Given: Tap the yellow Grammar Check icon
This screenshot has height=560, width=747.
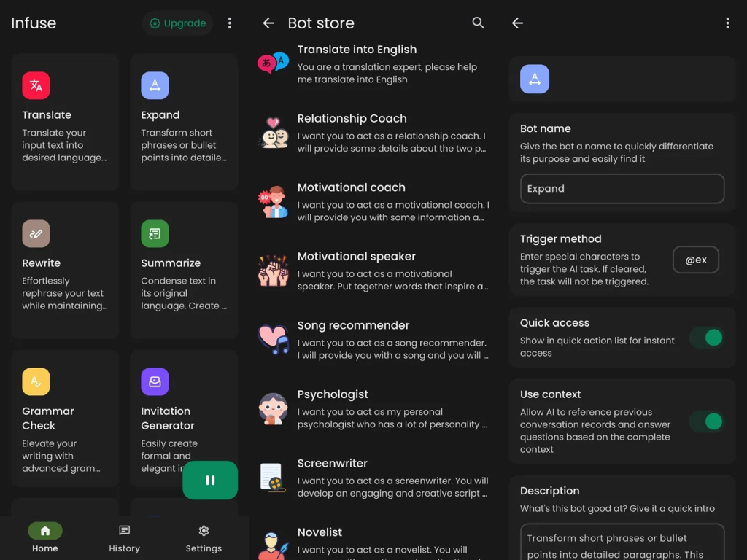Looking at the screenshot, I should click(36, 381).
